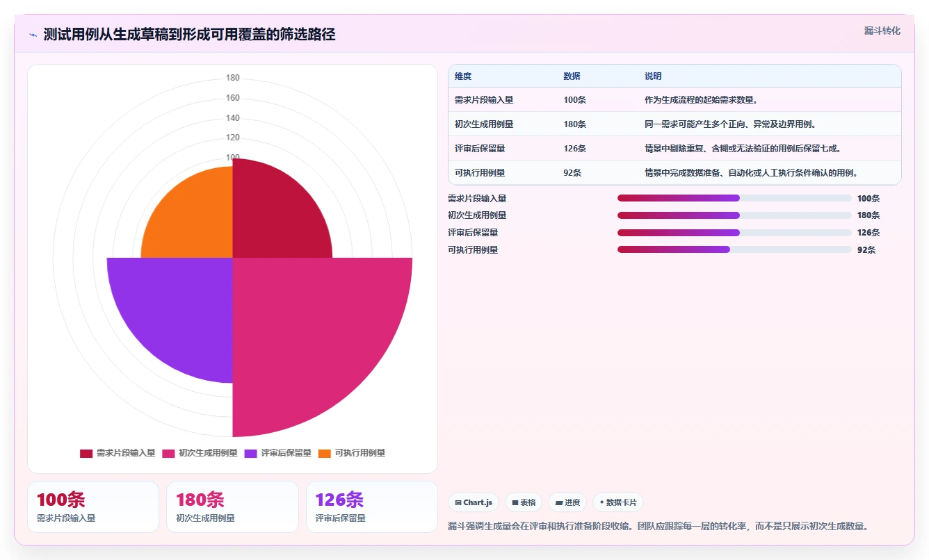Image resolution: width=929 pixels, height=560 pixels.
Task: Toggle the 需求片段输入量 legend color swatch
Action: tap(86, 453)
